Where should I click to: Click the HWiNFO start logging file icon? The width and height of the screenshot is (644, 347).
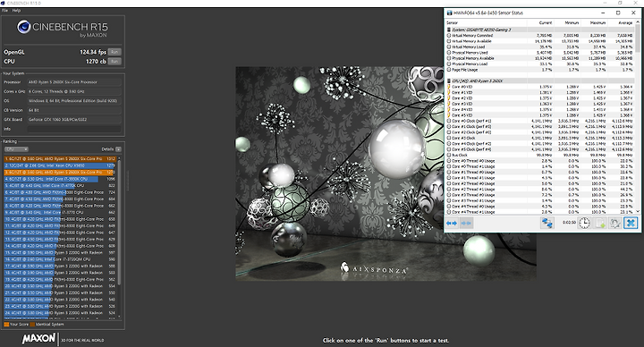click(600, 223)
